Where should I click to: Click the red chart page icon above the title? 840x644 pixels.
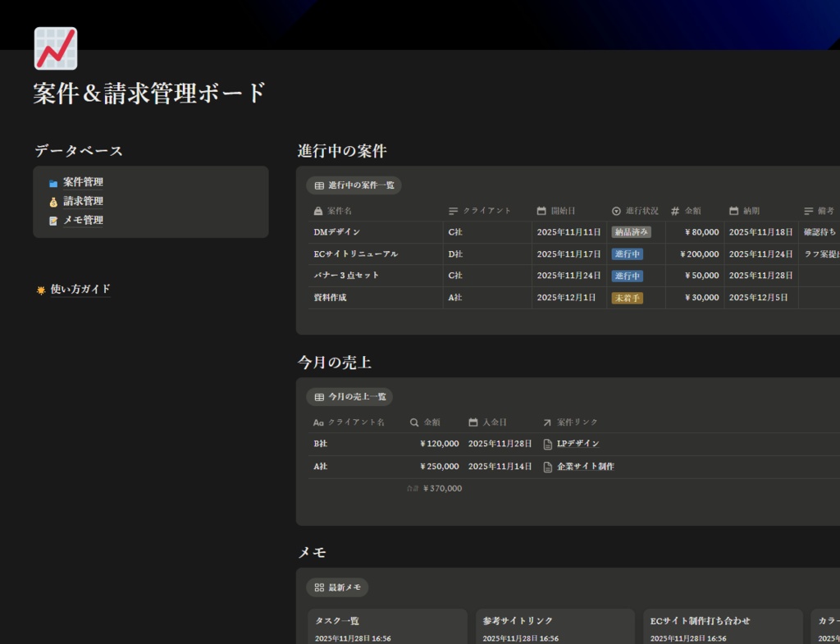click(55, 48)
